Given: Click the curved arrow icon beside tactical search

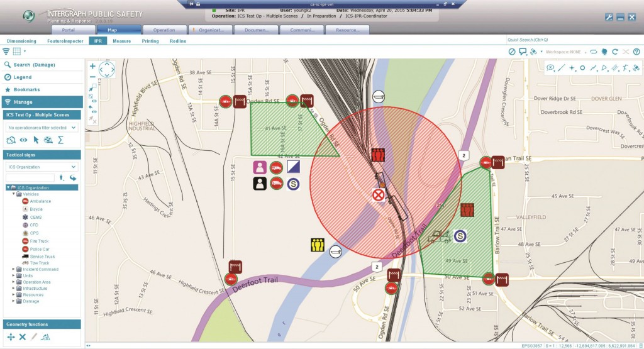Looking at the screenshot, I should point(73,178).
